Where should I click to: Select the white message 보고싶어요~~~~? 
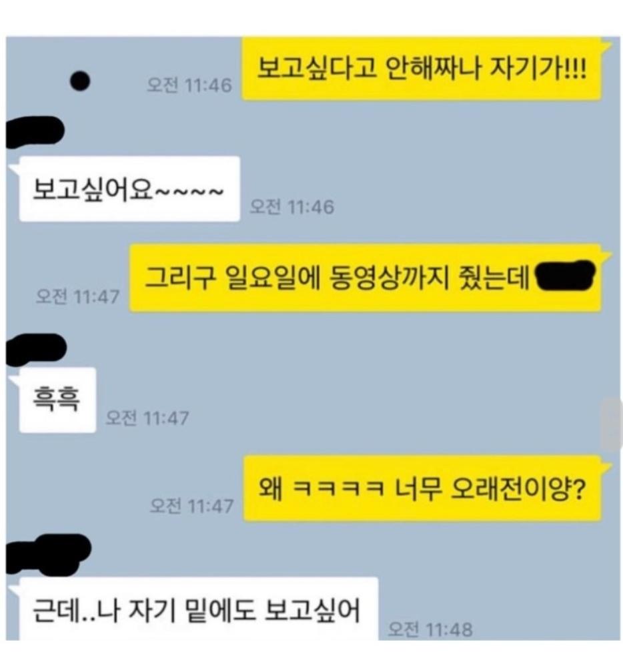[x=129, y=189]
